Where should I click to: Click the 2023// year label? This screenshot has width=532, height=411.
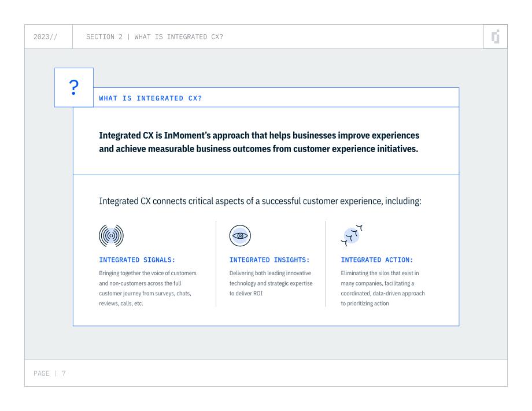coord(46,36)
